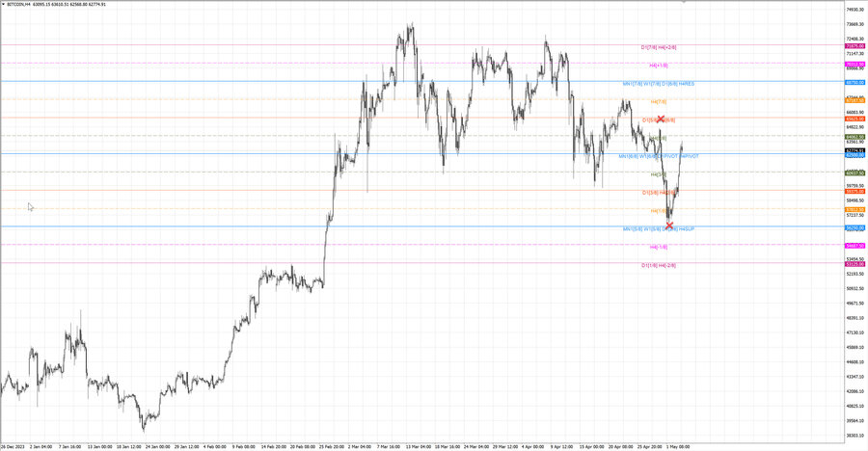Viewport: 868px width, 451px height.
Task: Click the 56250.00 blue price tag
Action: pyautogui.click(x=855, y=228)
